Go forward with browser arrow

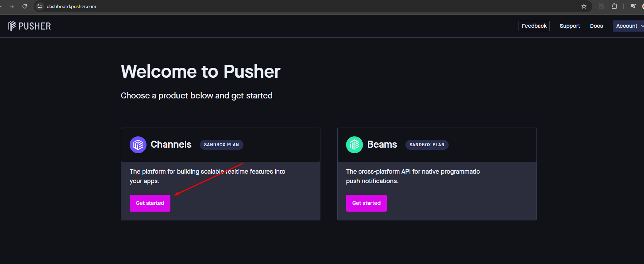coord(12,6)
